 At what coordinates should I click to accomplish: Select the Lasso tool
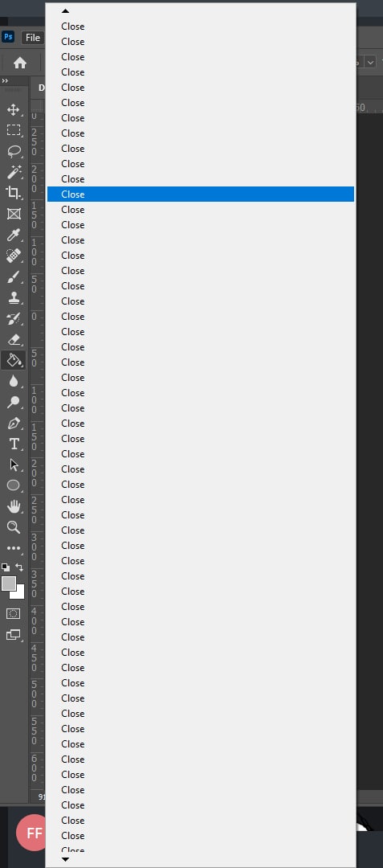tap(14, 151)
